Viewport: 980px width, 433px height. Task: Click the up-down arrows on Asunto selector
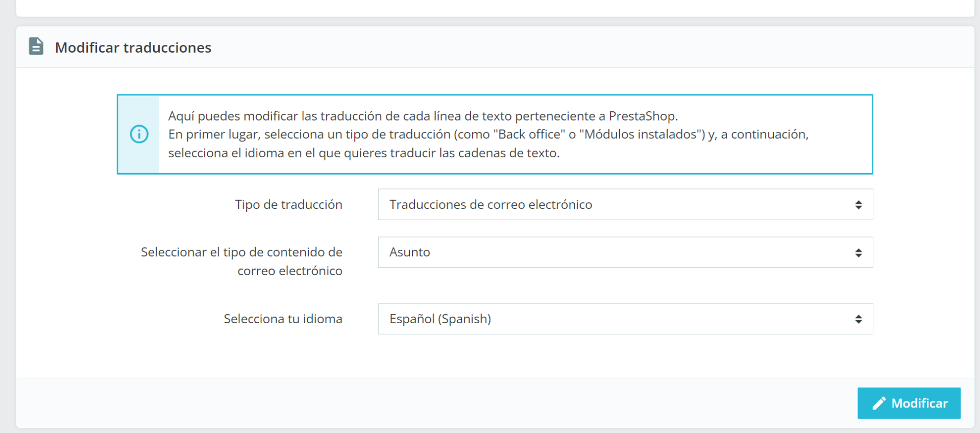859,253
